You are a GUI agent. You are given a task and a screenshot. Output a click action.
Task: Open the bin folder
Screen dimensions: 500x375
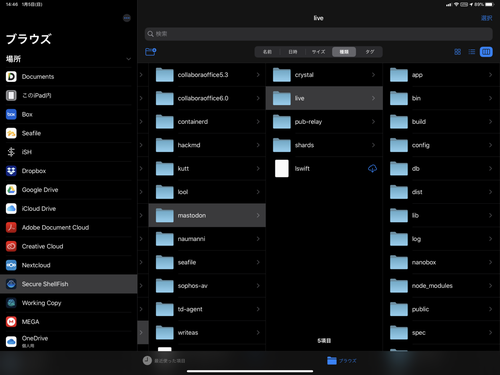pos(442,98)
